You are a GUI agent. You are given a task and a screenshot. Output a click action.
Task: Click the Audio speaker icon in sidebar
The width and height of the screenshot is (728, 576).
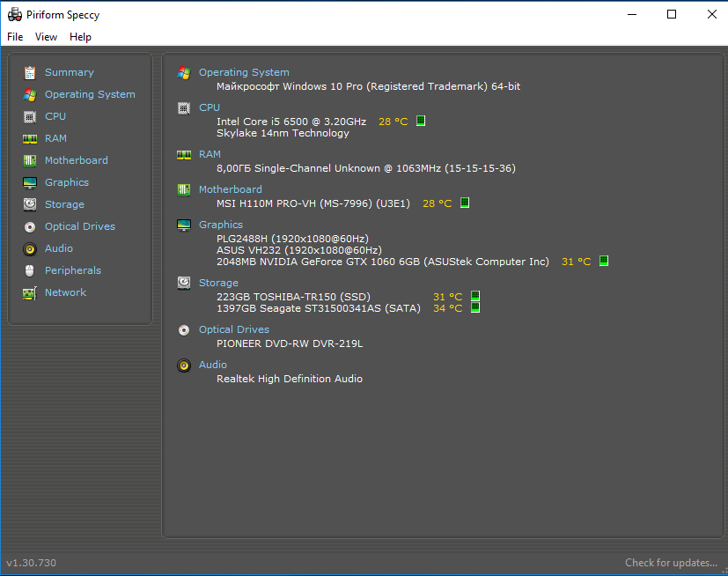[x=30, y=248]
